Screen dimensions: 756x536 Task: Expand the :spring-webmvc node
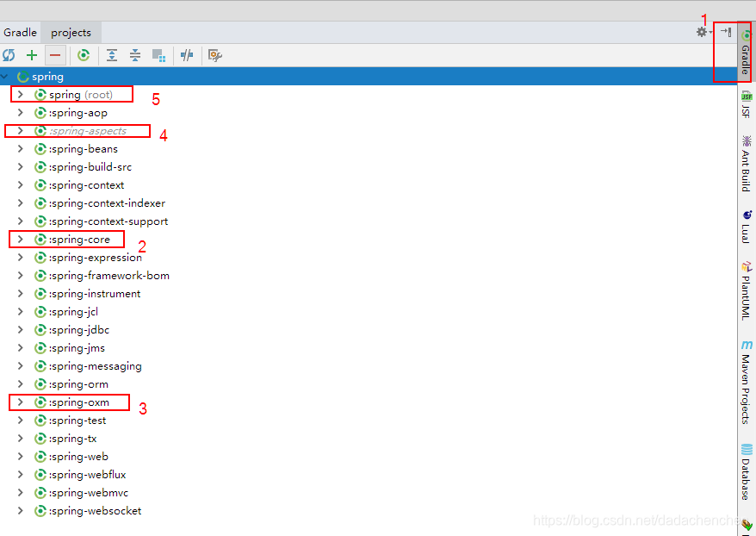click(x=21, y=493)
